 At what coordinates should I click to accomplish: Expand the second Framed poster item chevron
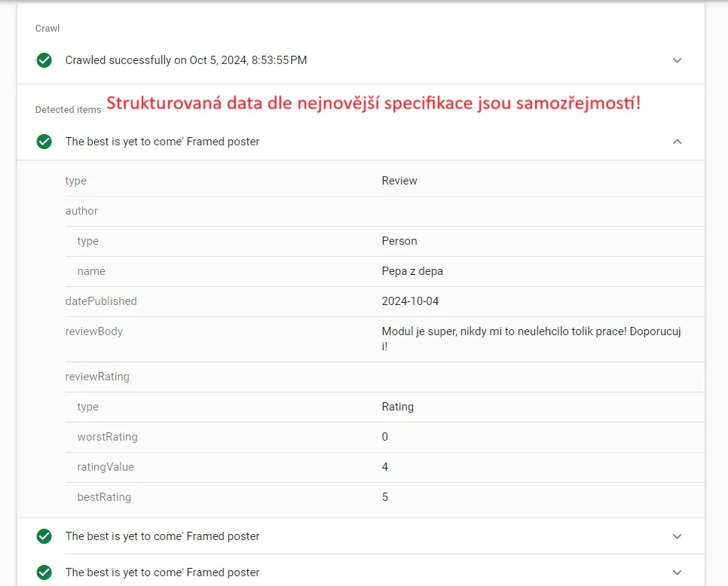click(677, 536)
